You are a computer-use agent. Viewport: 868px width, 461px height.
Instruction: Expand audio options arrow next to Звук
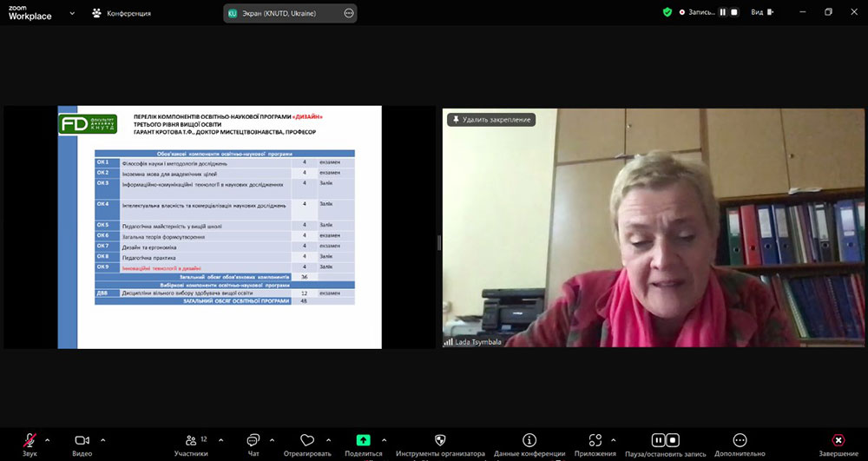pos(47,440)
